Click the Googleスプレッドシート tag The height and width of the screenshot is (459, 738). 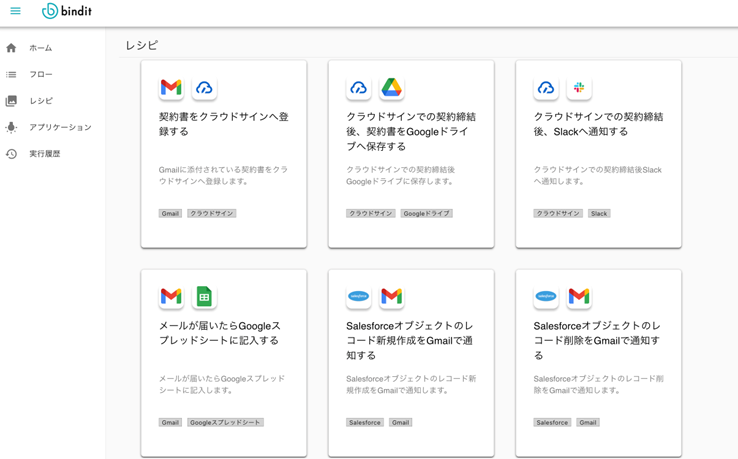point(225,423)
